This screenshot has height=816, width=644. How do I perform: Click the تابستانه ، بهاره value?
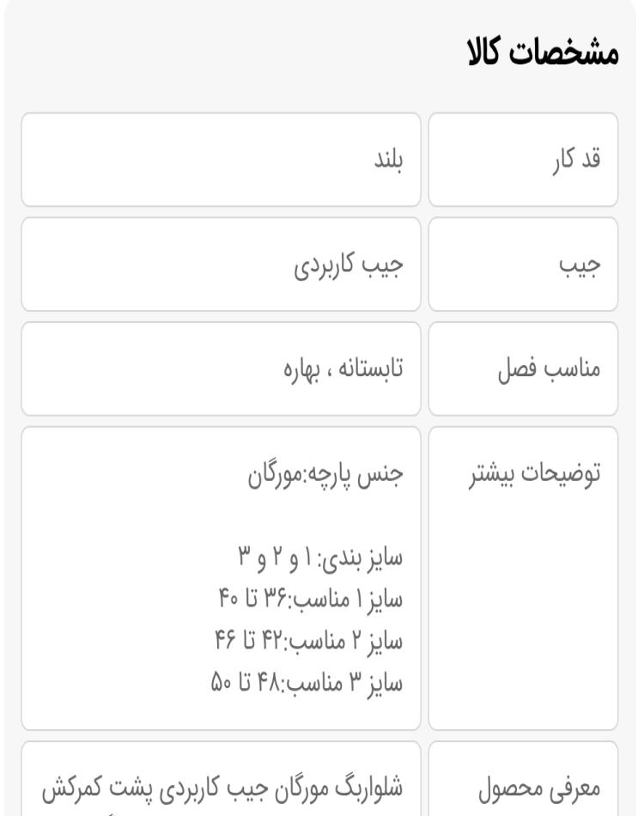[343, 369]
